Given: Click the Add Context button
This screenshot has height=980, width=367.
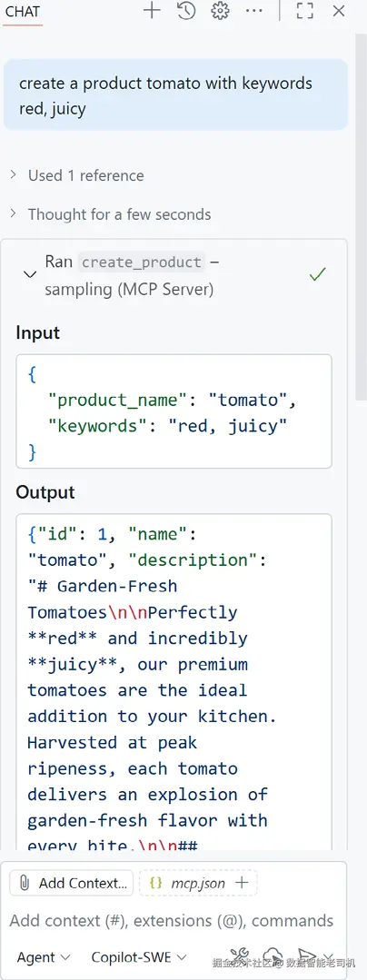Looking at the screenshot, I should [x=71, y=883].
